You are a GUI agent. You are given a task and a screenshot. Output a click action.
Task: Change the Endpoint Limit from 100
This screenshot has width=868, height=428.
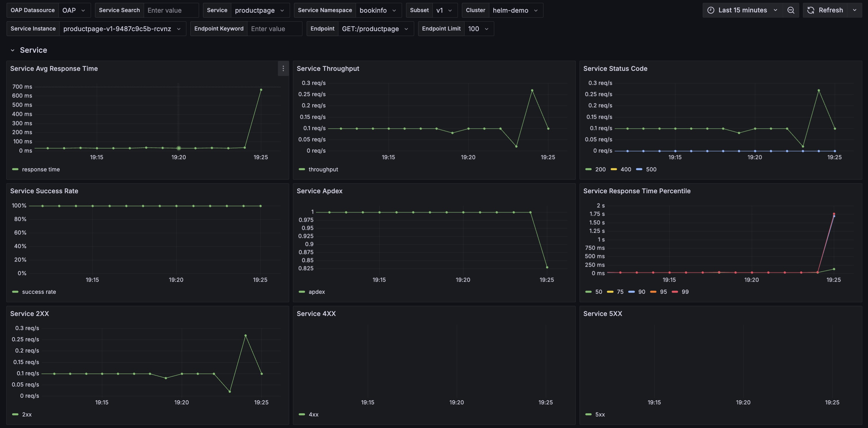(478, 29)
